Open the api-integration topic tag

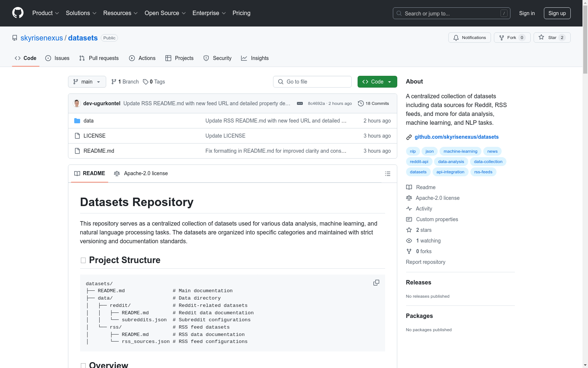[450, 172]
